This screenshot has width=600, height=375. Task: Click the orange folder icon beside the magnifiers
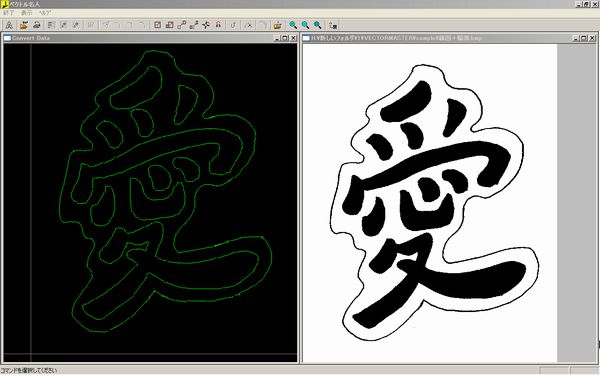(277, 25)
